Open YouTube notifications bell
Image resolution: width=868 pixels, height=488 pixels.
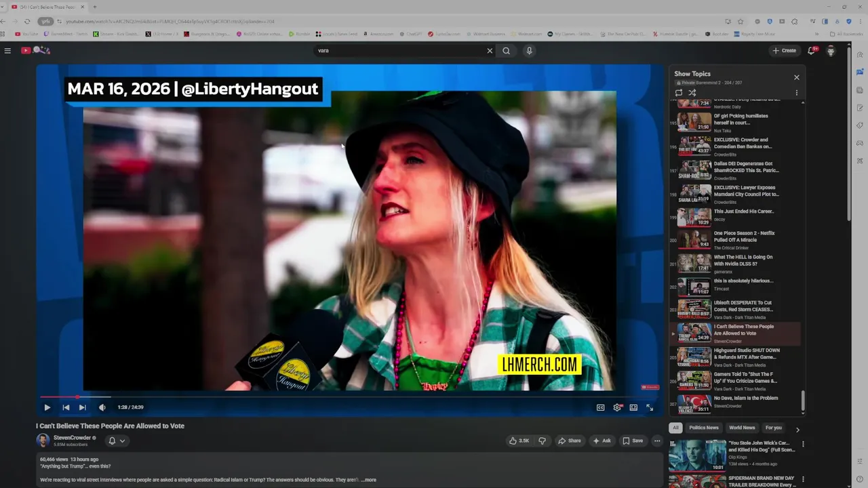[x=812, y=51]
